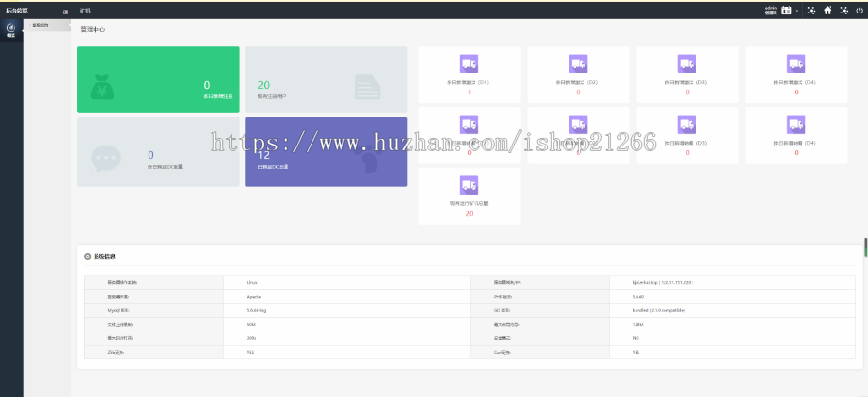Click the circle icon beside system info heading
Screen dimensions: 868x397
tap(88, 257)
